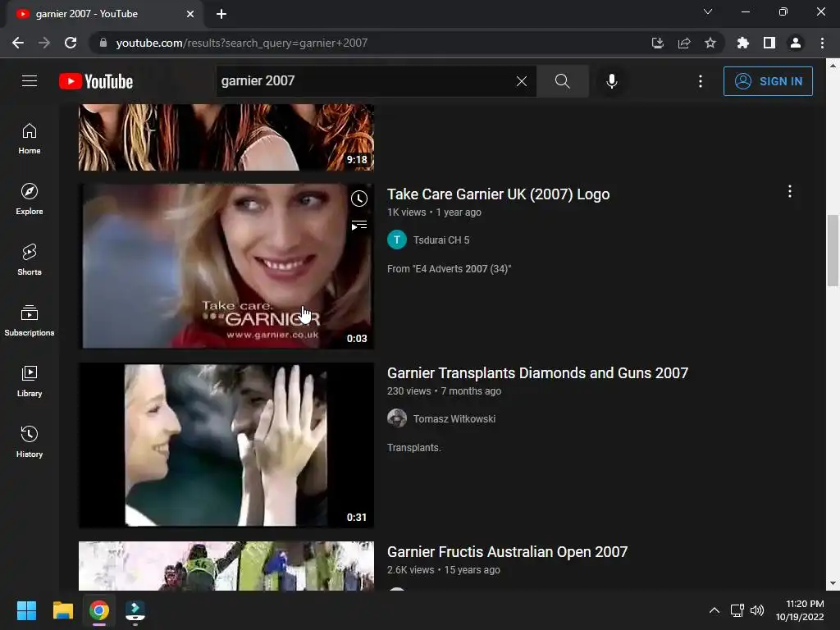Show hidden system tray icons

click(x=714, y=610)
